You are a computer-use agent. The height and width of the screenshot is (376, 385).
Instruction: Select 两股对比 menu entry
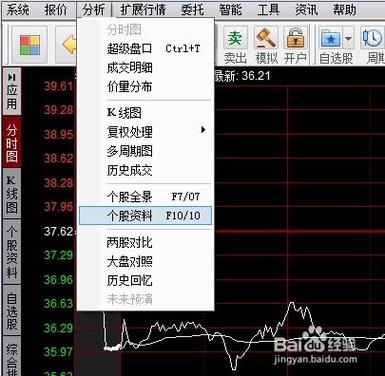pyautogui.click(x=145, y=242)
